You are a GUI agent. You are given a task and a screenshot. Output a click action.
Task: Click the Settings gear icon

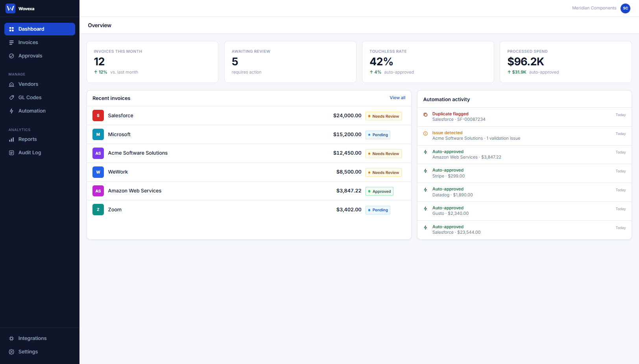click(11, 351)
